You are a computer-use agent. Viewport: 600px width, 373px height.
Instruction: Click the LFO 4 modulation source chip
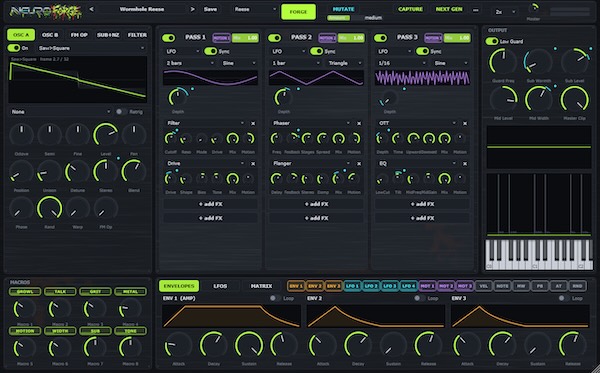click(x=408, y=286)
